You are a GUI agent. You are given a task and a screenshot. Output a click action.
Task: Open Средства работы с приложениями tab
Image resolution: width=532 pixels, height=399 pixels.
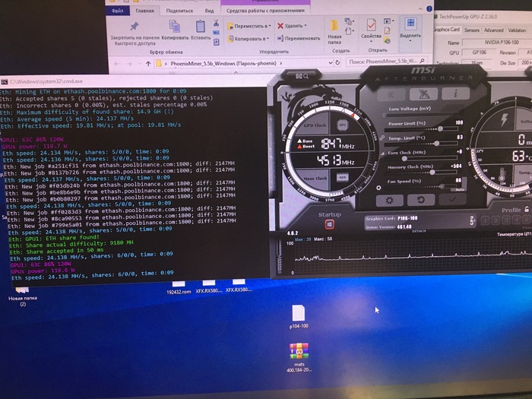265,11
